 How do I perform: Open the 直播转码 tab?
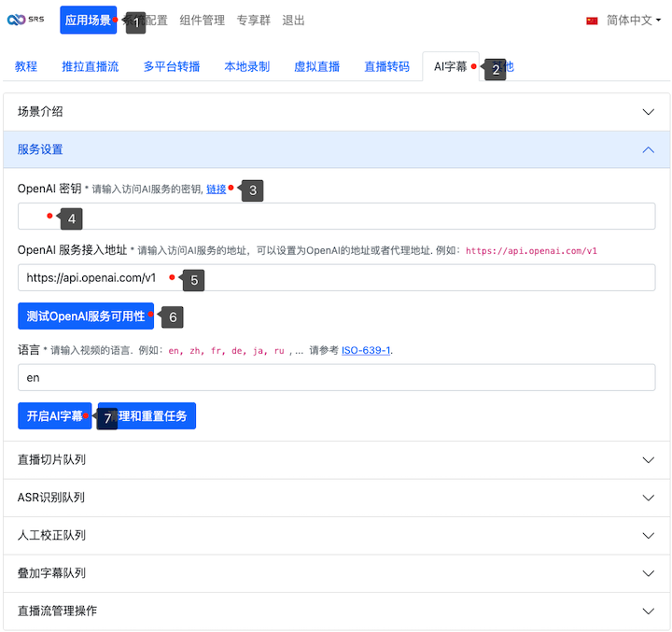(386, 67)
